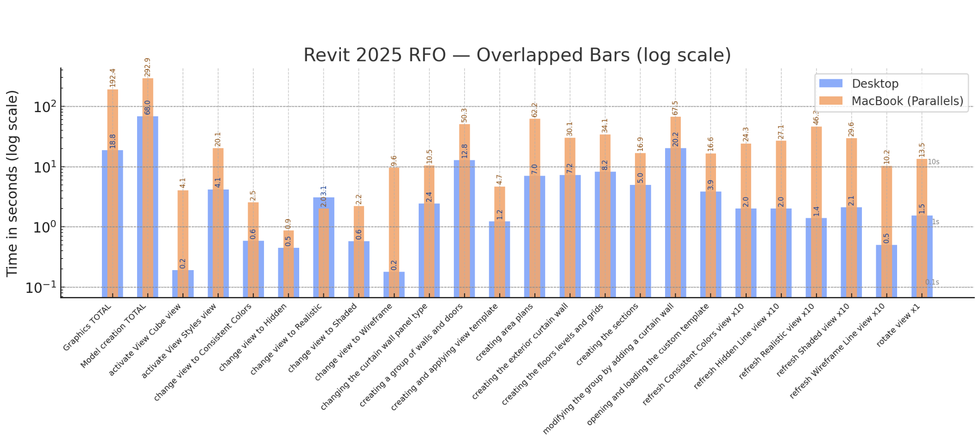Click the 192.4 value above Graphics TOTAL
980x442 pixels.
(x=113, y=78)
